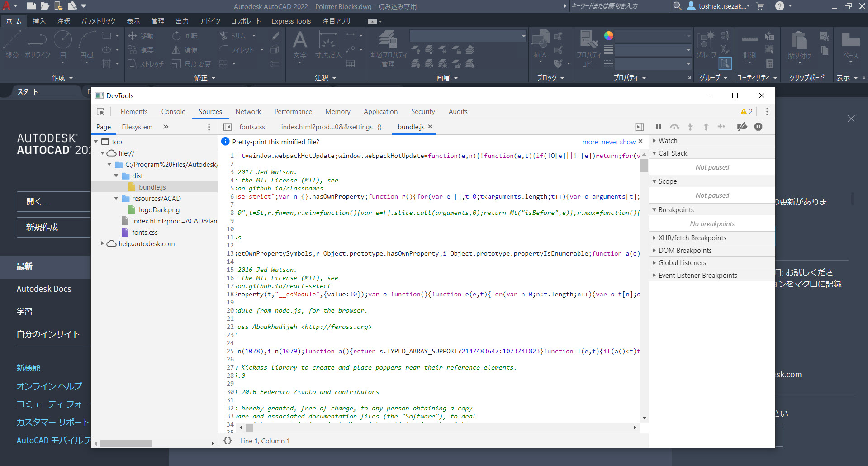Screen dimensions: 868x466
Task: Click the 開く... button
Action: 54,201
